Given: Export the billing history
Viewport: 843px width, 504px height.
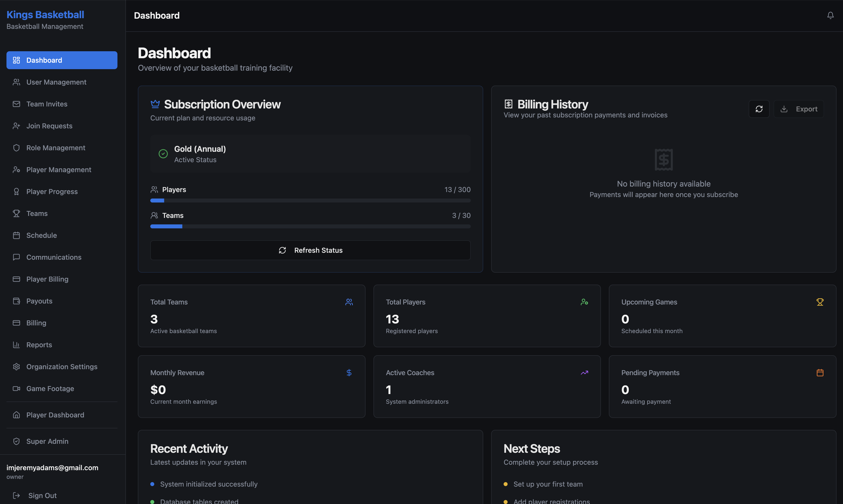Looking at the screenshot, I should tap(798, 109).
